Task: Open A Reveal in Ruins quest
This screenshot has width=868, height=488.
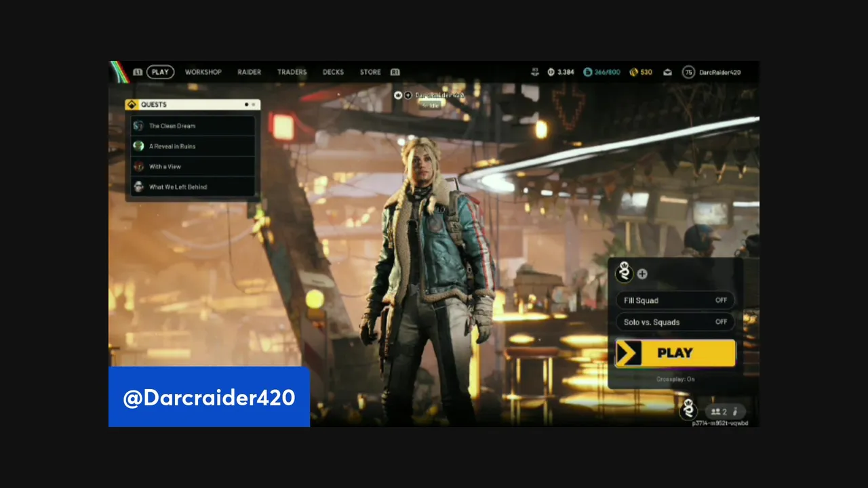Action: (193, 146)
